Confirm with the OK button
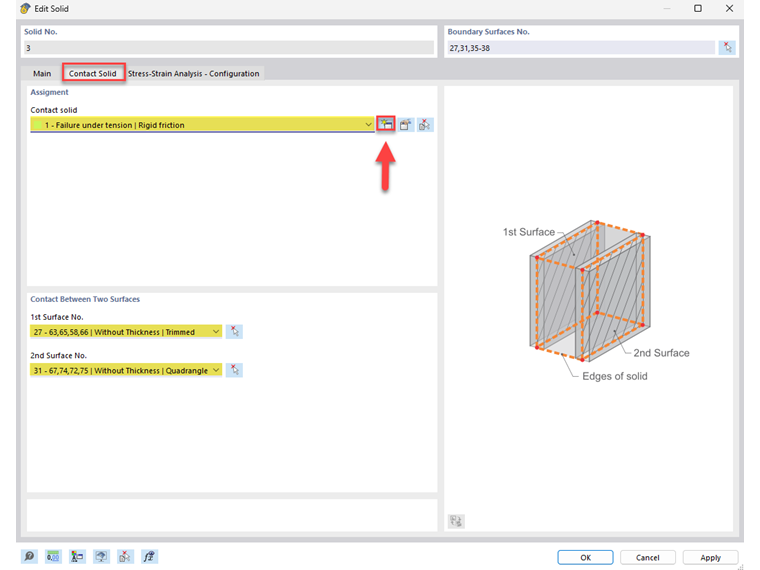The height and width of the screenshot is (570, 760). 585,557
